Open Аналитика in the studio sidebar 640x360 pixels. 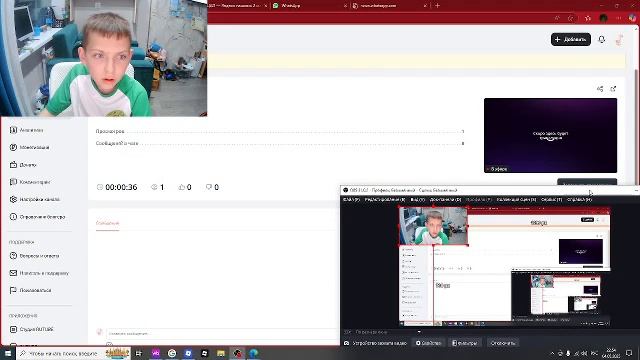(27, 130)
